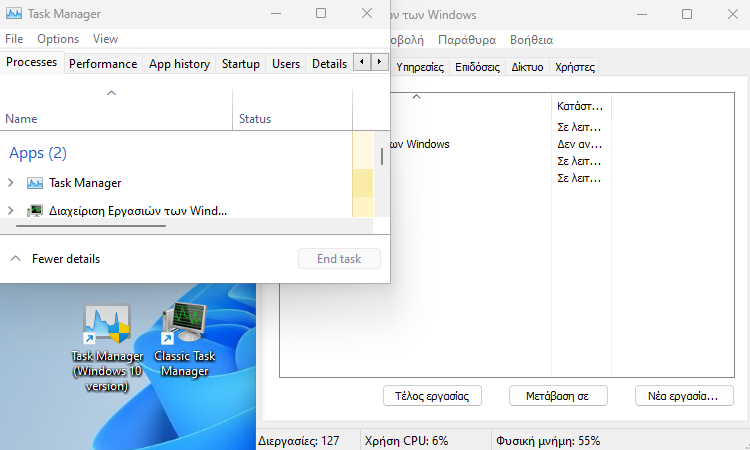Collapse view with Fewer details chevron
This screenshot has width=750, height=450.
point(15,259)
